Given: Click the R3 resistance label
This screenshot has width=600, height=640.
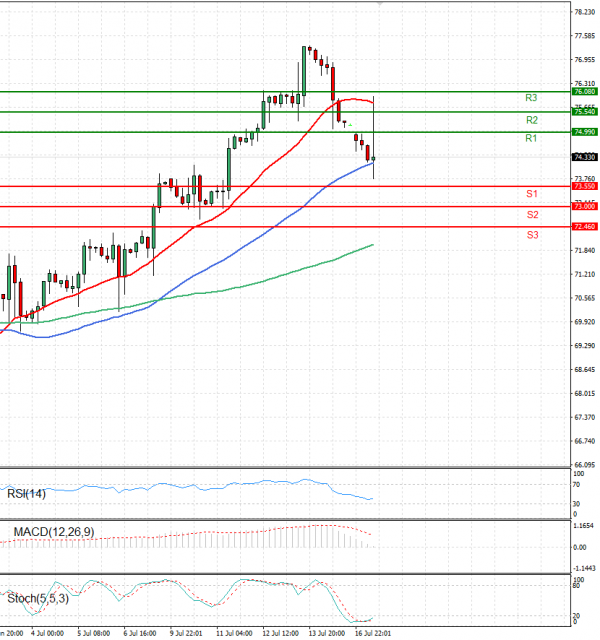Looking at the screenshot, I should [x=531, y=98].
